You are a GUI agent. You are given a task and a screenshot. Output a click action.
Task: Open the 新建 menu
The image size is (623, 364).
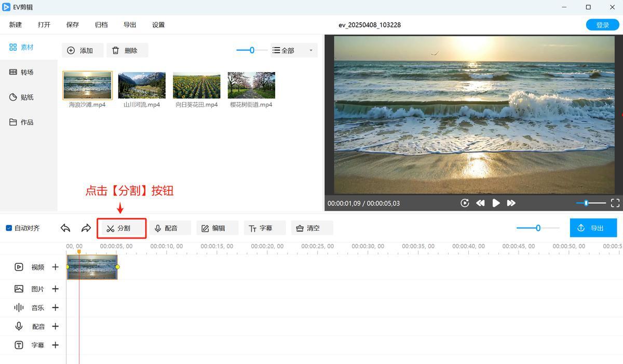16,25
